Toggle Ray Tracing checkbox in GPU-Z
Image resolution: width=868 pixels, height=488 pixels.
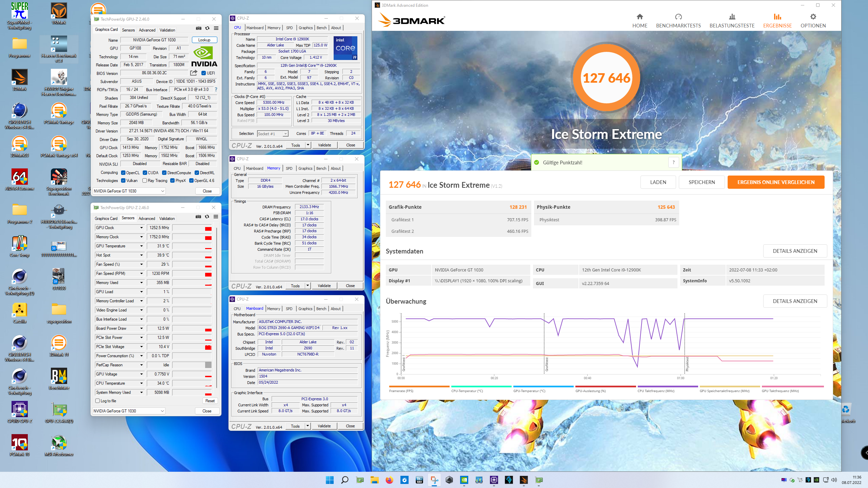click(145, 181)
